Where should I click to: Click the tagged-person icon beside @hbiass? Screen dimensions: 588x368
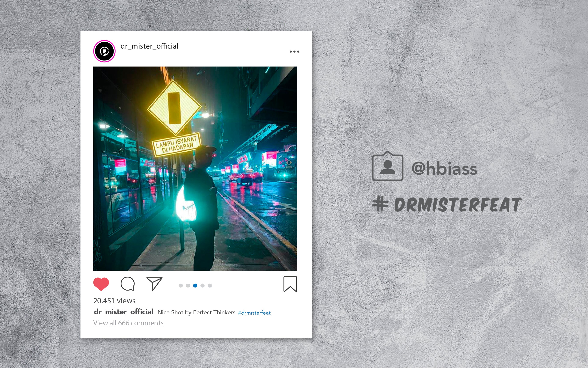(387, 166)
